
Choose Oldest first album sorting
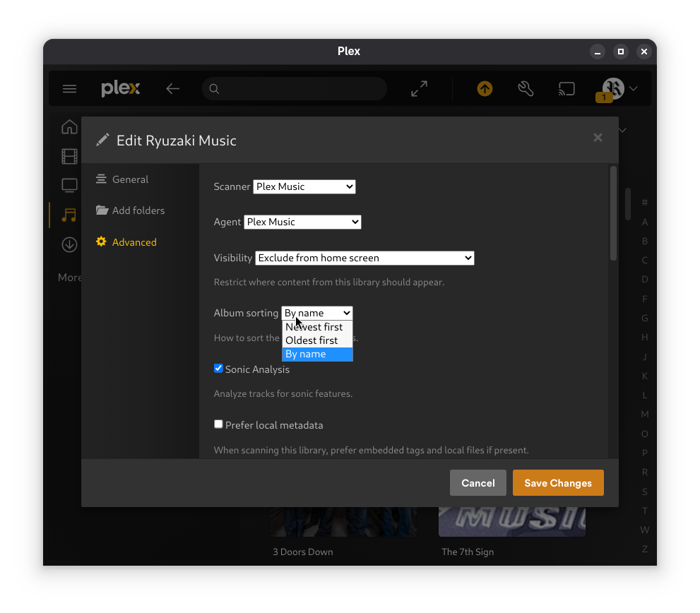click(x=317, y=340)
